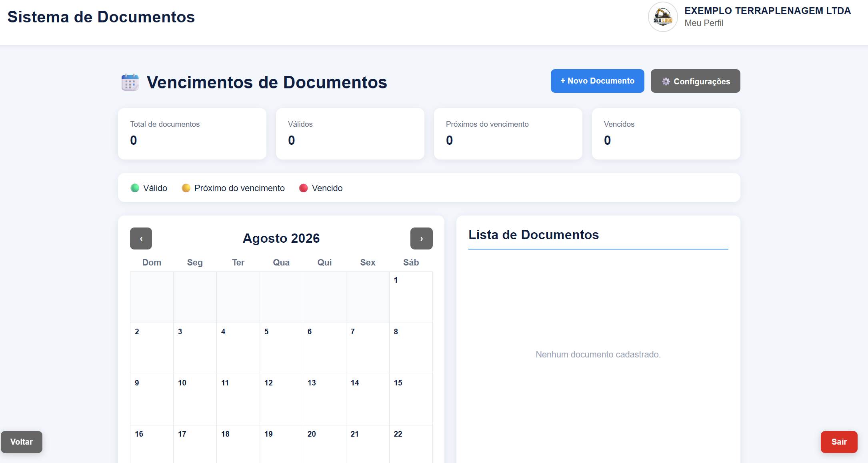Go to previous month with left arrow
This screenshot has width=868, height=463.
point(141,239)
